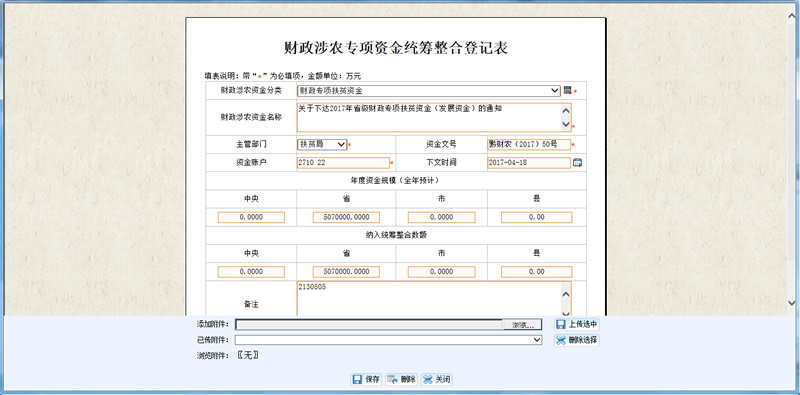Click the 纳入统筹整合数额 省 amount field
This screenshot has height=395, width=800.
click(x=346, y=272)
